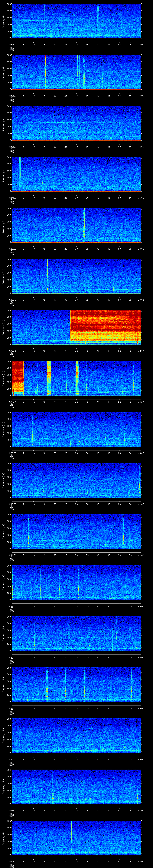Click the "40:00" end time label
Image resolution: width=153 pixels, height=868 pixels.
(x=141, y=453)
